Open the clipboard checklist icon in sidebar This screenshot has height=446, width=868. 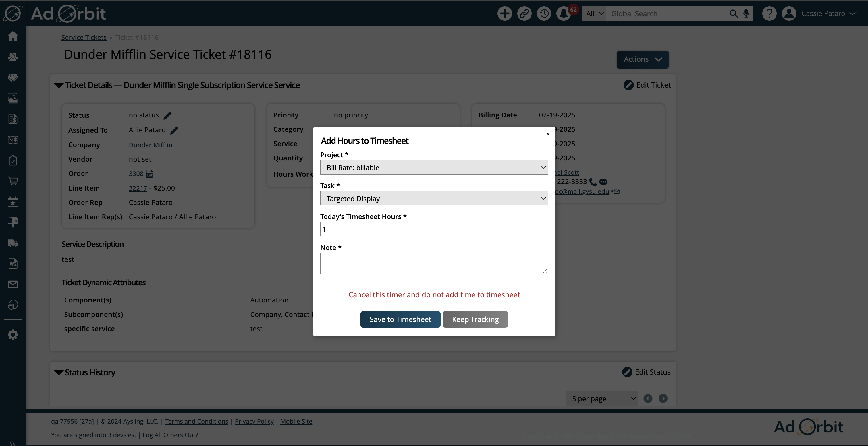[x=13, y=160]
